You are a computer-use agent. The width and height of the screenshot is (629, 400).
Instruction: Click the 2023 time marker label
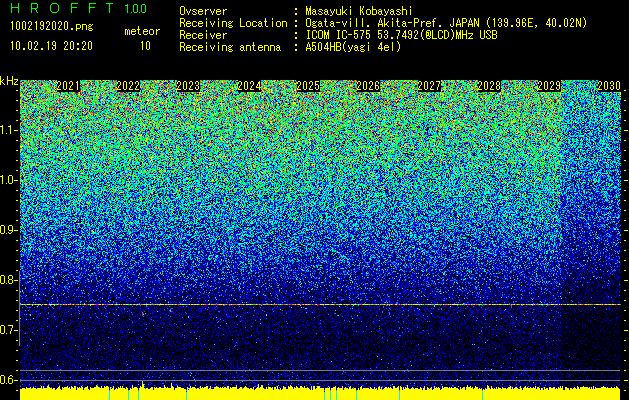pyautogui.click(x=189, y=86)
